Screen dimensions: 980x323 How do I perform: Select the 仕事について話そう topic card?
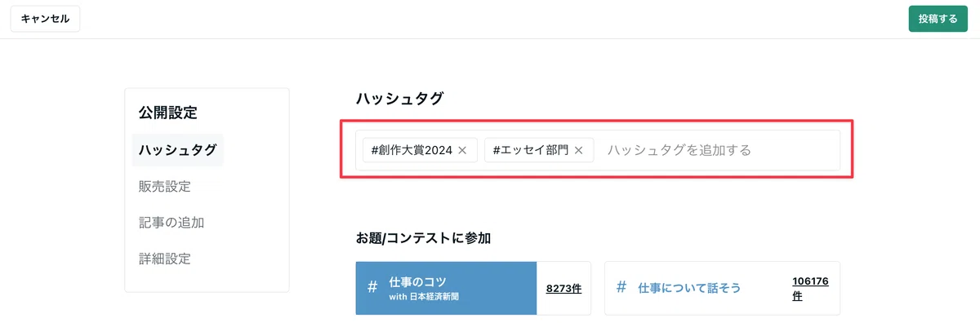[722, 288]
